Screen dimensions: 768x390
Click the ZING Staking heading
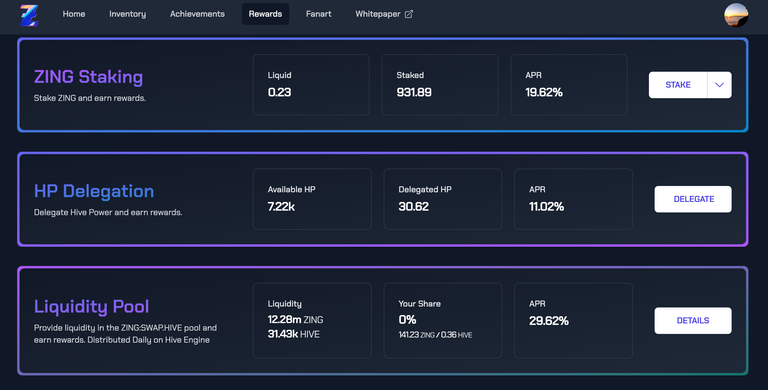[88, 77]
